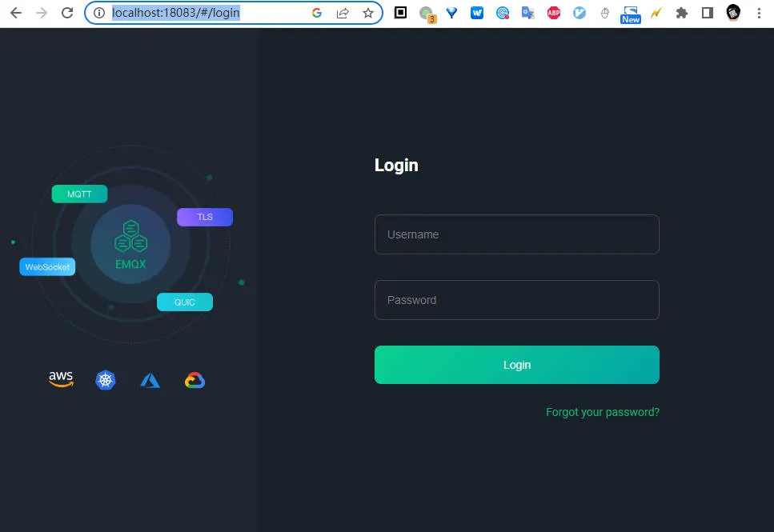Click the WebSocket label badge
Image resolution: width=774 pixels, height=532 pixels.
[x=47, y=267]
